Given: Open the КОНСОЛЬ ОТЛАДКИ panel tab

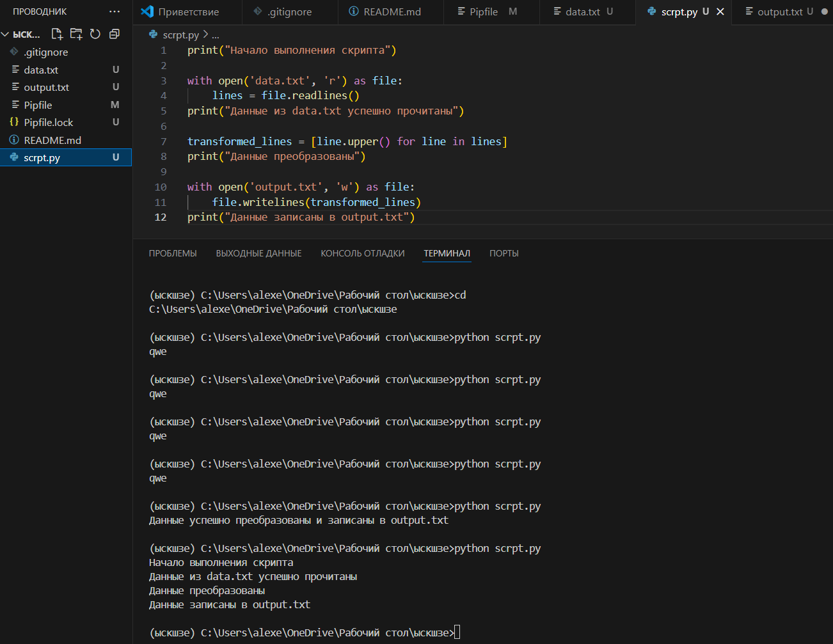Looking at the screenshot, I should (x=362, y=253).
